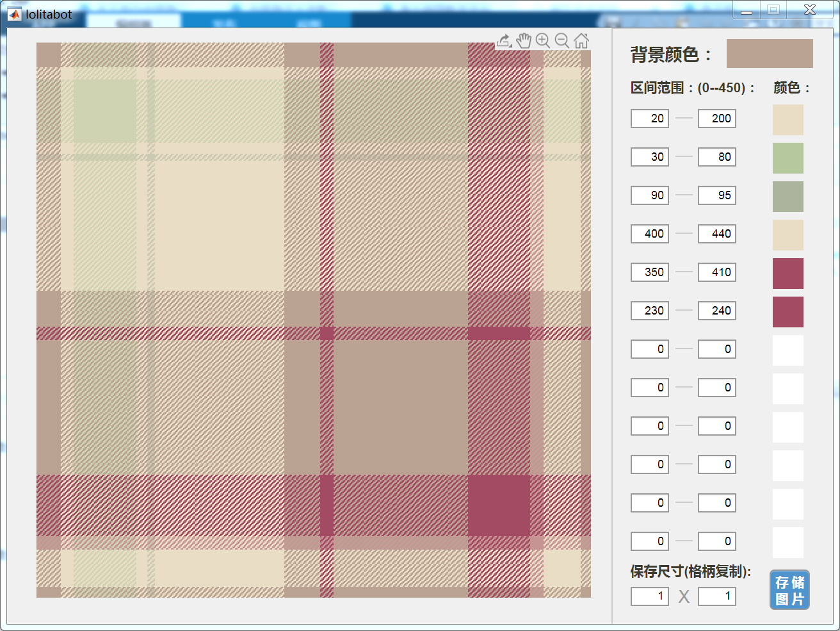Click the range start field showing 350
Screen dimensions: 840x631
[650, 272]
